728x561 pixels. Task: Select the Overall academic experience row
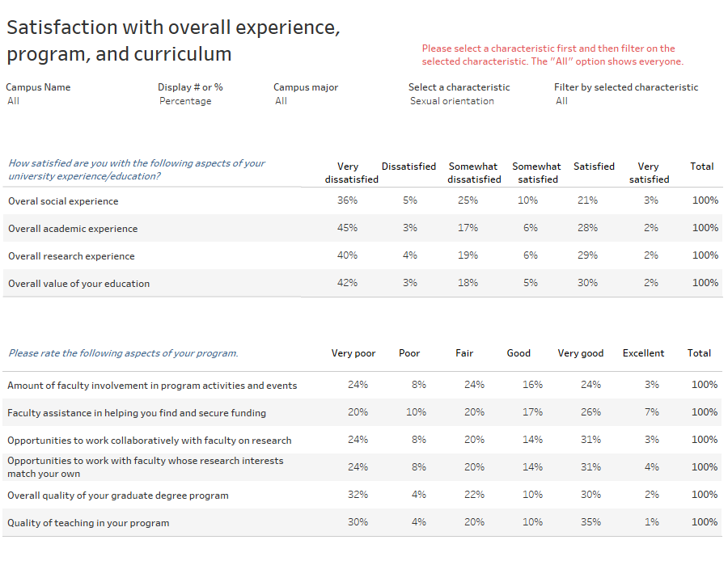(73, 229)
